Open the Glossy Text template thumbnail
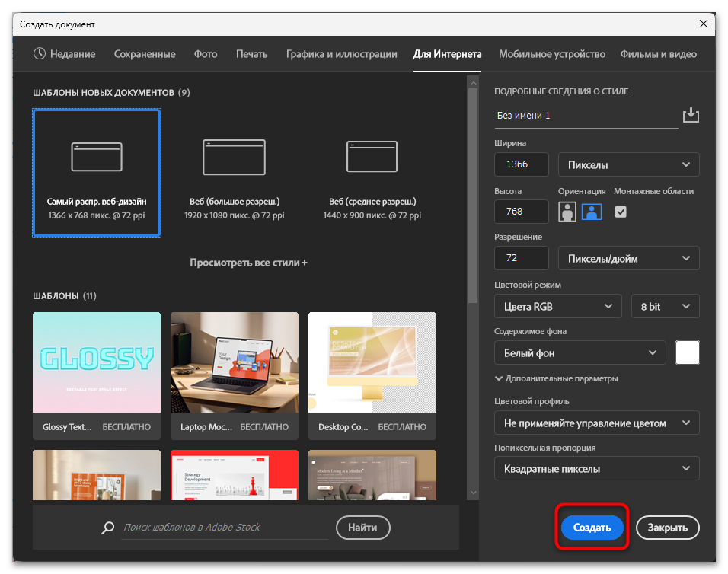 (97, 362)
